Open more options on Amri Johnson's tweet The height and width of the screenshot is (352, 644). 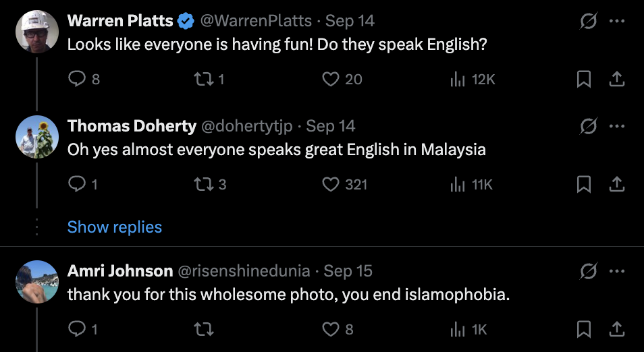pos(617,271)
